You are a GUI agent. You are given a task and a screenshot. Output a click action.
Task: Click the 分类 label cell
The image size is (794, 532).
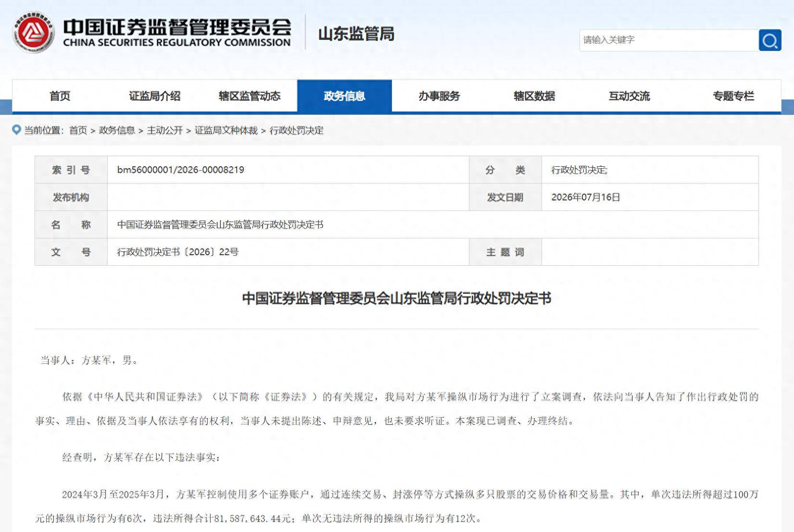click(x=505, y=170)
